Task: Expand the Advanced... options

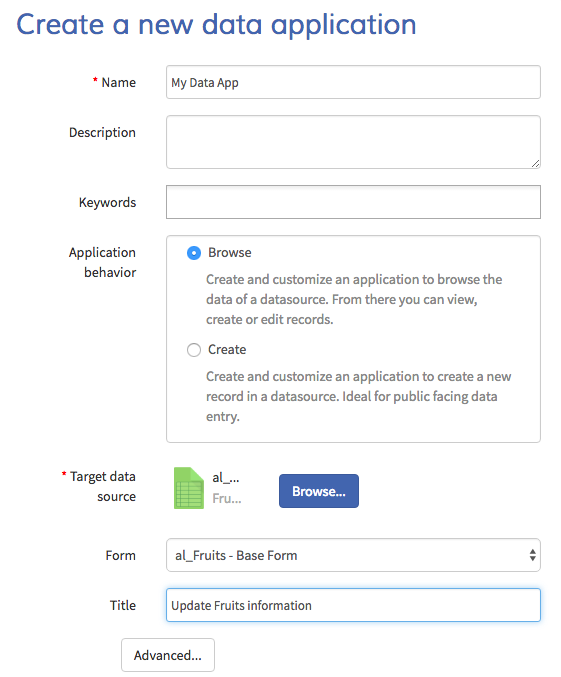Action: (168, 655)
